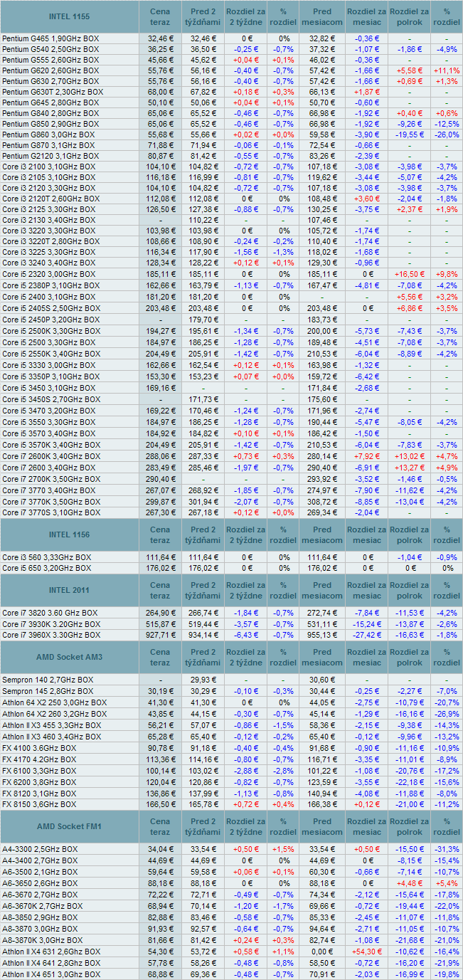The height and width of the screenshot is (980, 463).
Task: Click on Core i3 3240 3,40GHz BOX
Action: click(48, 263)
